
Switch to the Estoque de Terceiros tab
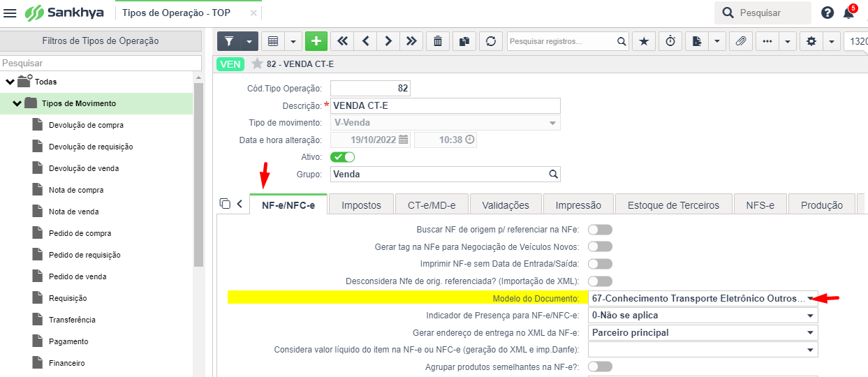point(673,205)
